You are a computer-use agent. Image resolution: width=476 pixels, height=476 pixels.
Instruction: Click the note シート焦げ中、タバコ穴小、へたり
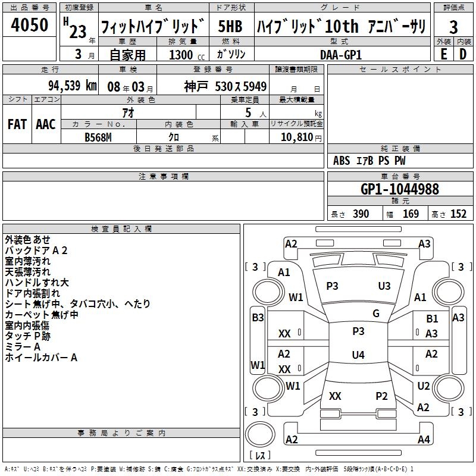pyautogui.click(x=78, y=304)
